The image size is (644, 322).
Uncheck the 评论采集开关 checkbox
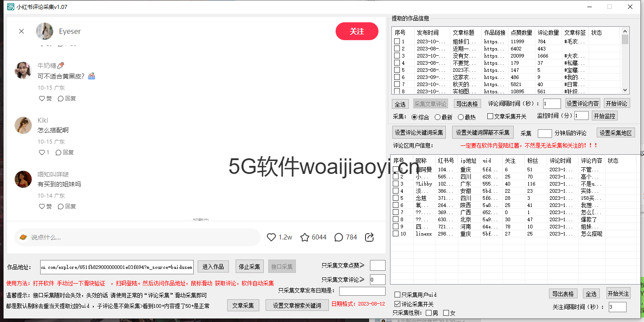click(397, 304)
